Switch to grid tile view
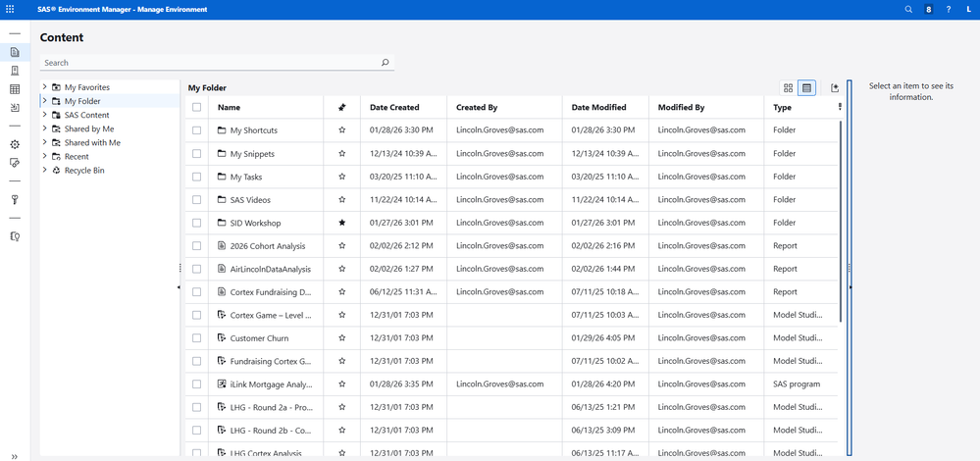This screenshot has height=461, width=980. [788, 88]
